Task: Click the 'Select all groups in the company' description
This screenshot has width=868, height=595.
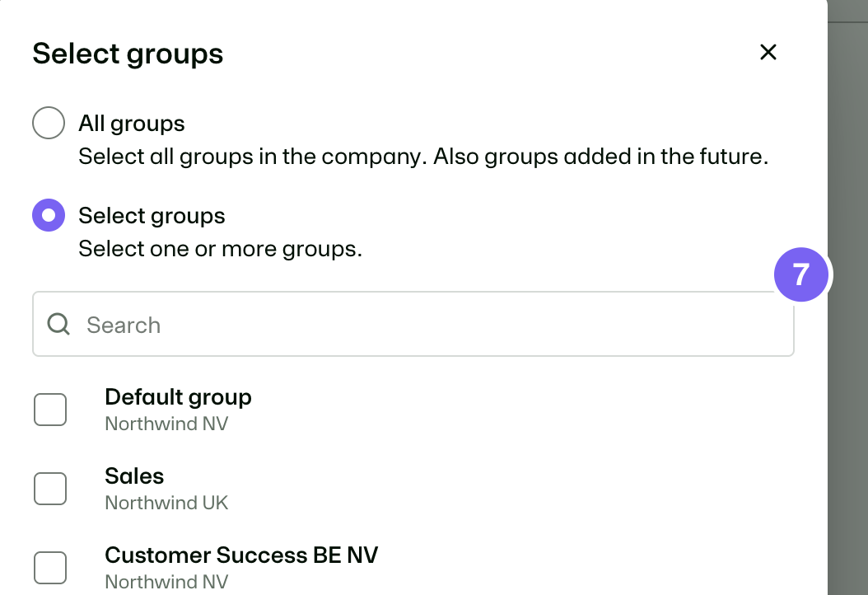Action: point(423,157)
